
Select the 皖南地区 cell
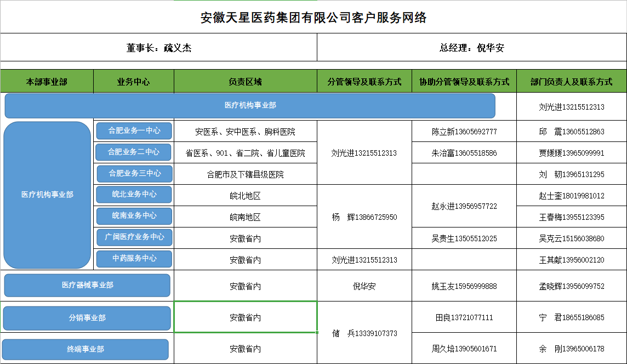(246, 217)
